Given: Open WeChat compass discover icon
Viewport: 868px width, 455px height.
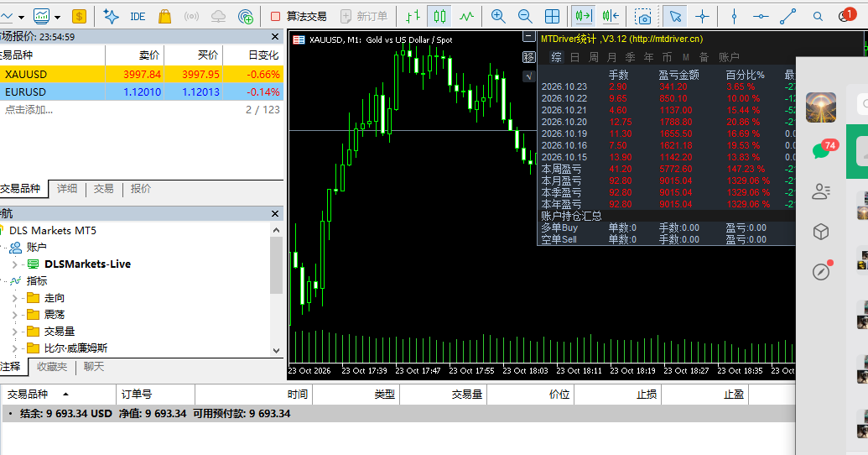Looking at the screenshot, I should pyautogui.click(x=821, y=271).
